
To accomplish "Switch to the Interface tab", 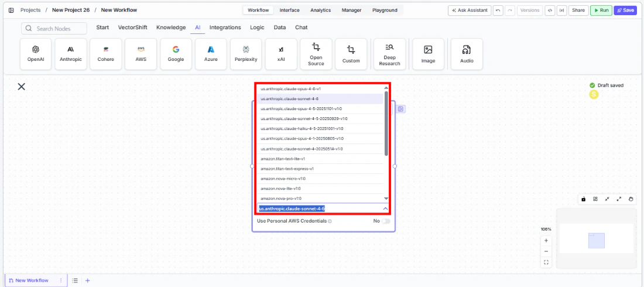I will click(x=290, y=11).
